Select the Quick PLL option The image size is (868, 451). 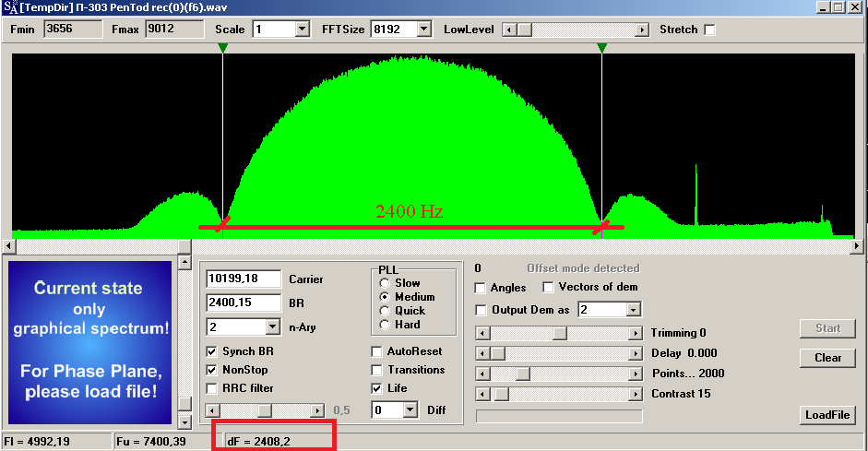click(385, 311)
